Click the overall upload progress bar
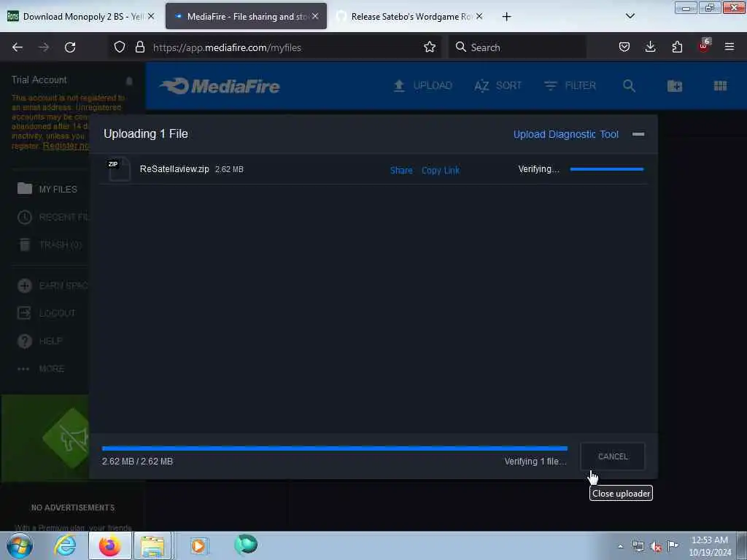This screenshot has height=560, width=747. point(334,448)
